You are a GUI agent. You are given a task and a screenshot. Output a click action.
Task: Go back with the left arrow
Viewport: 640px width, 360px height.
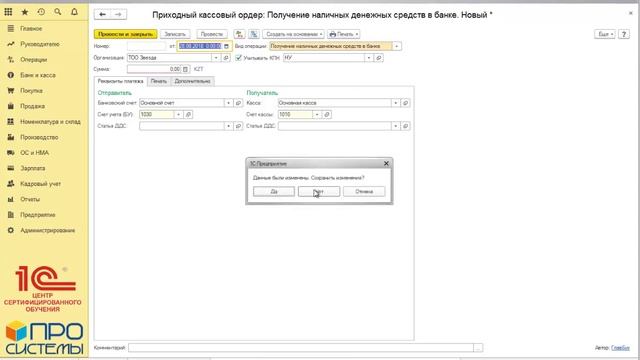[x=102, y=15]
